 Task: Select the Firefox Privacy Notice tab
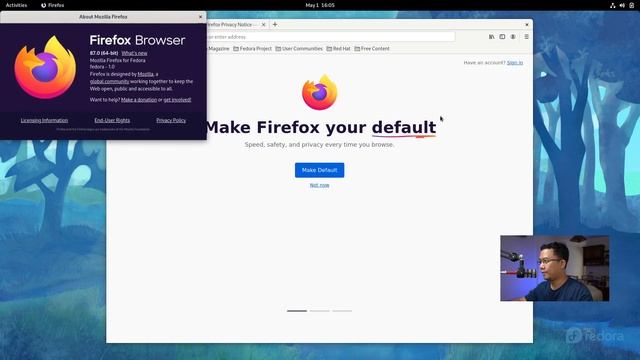(232, 24)
